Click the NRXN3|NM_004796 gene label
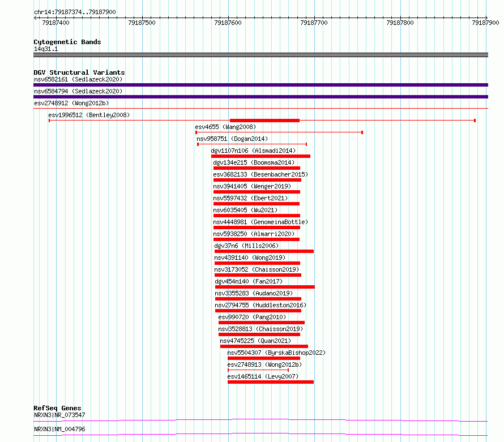The image size is (504, 442). coord(60,429)
